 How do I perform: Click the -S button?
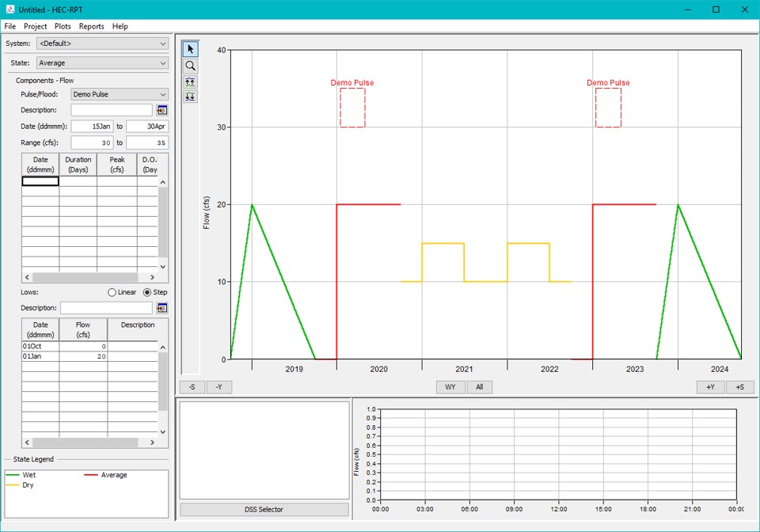(192, 387)
